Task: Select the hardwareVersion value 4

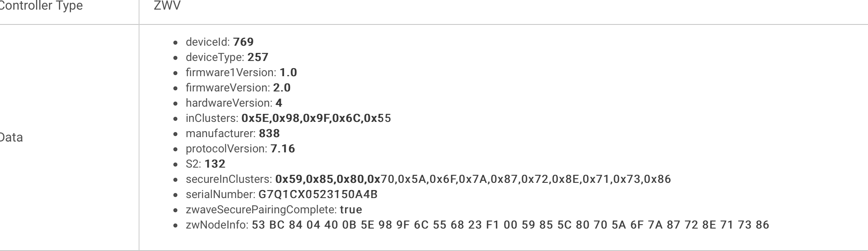Action: (x=279, y=103)
